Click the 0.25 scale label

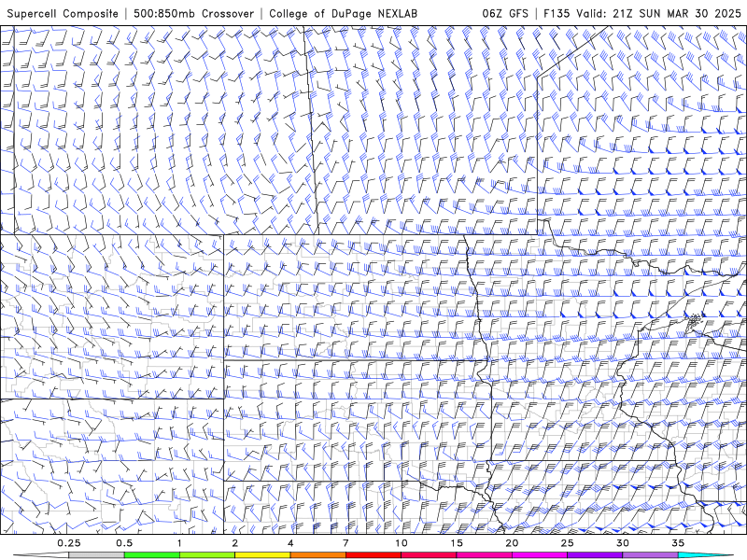(69, 543)
